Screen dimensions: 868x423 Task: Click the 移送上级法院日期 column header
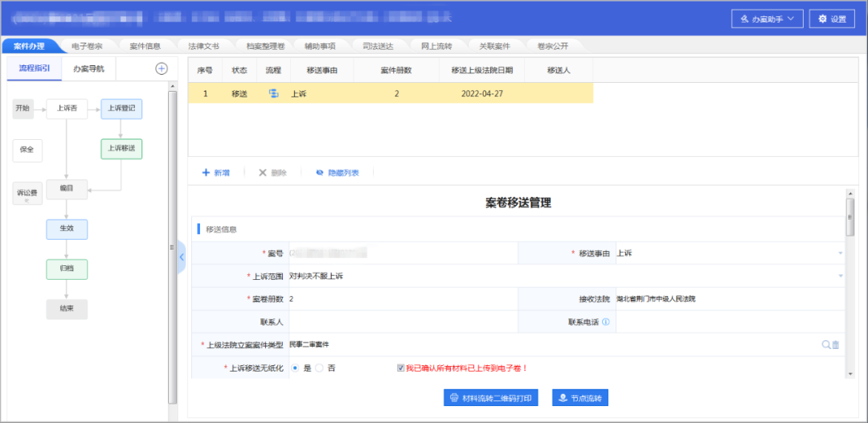[x=481, y=71]
